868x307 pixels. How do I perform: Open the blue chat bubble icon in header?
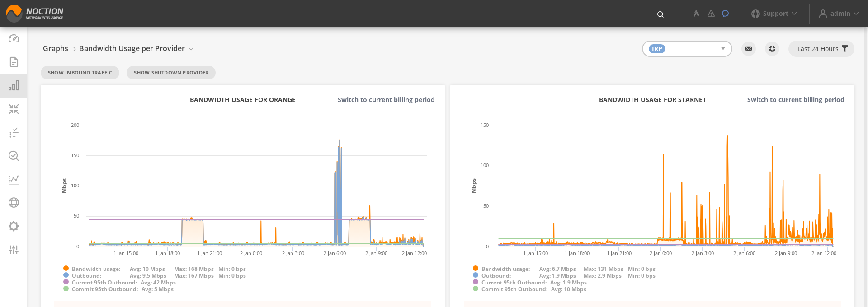tap(725, 14)
